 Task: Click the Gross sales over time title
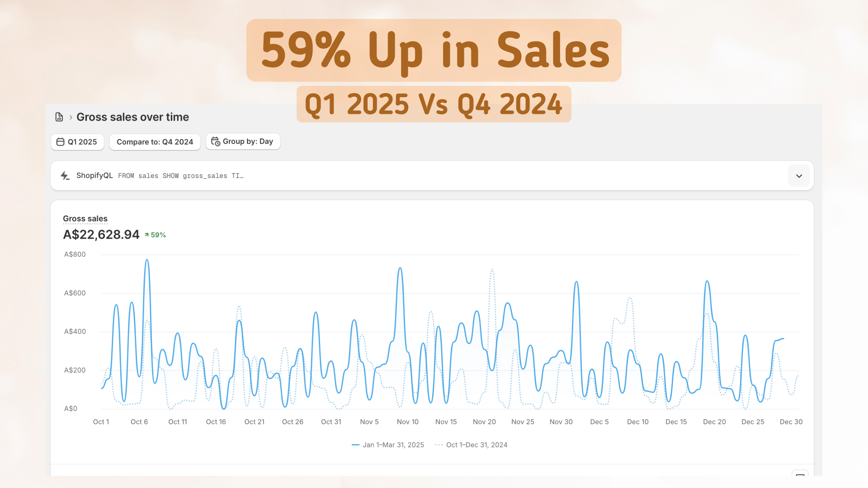pos(132,117)
